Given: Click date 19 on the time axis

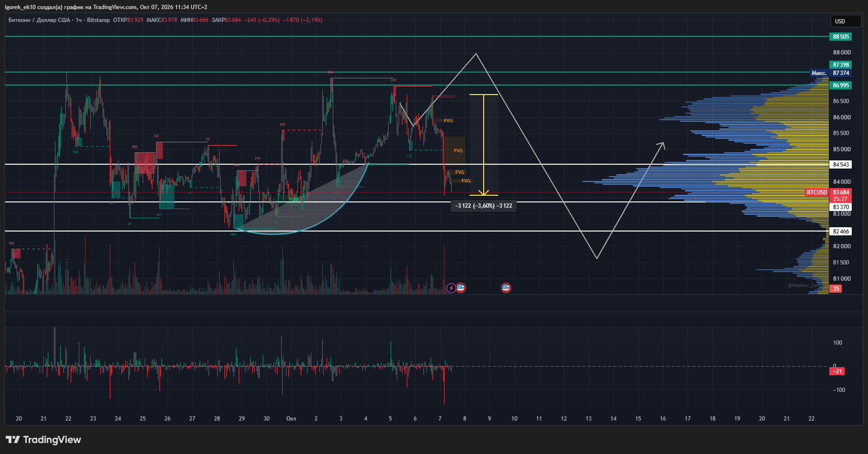Looking at the screenshot, I should [737, 419].
